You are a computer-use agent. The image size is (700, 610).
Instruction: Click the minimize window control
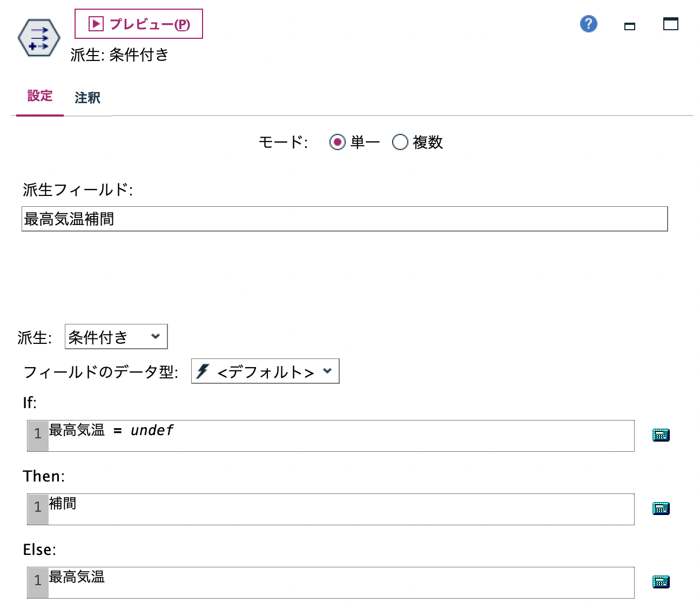(x=629, y=25)
